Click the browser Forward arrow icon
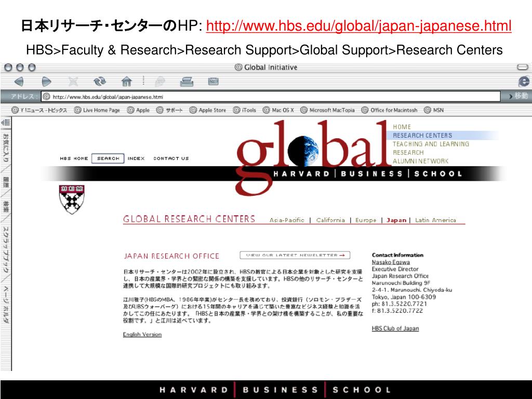 (46, 82)
